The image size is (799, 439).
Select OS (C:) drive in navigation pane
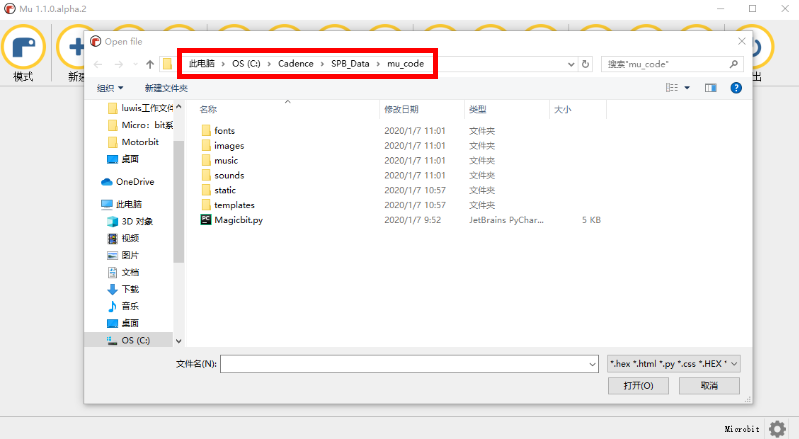[x=128, y=340]
